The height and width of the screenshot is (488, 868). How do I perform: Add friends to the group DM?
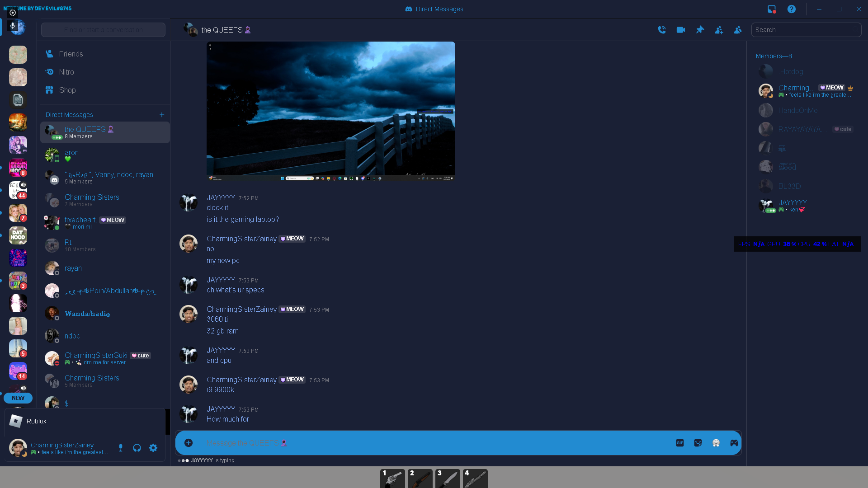(x=719, y=30)
